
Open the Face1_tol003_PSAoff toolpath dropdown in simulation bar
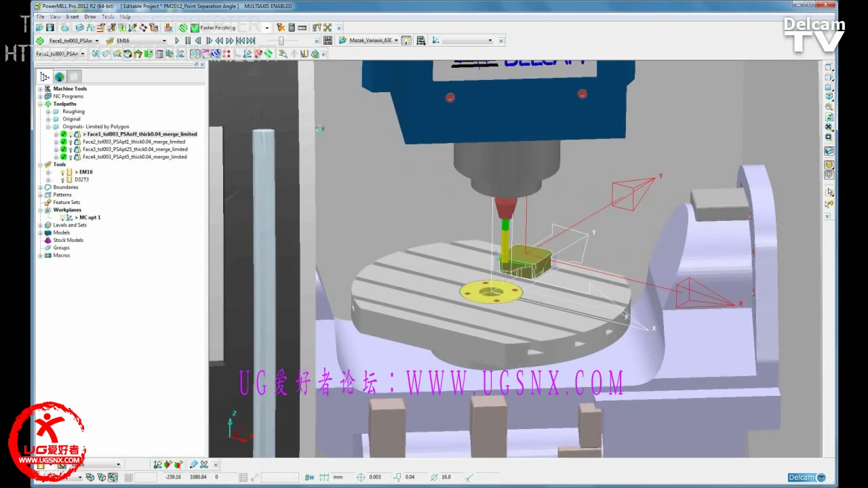[97, 41]
